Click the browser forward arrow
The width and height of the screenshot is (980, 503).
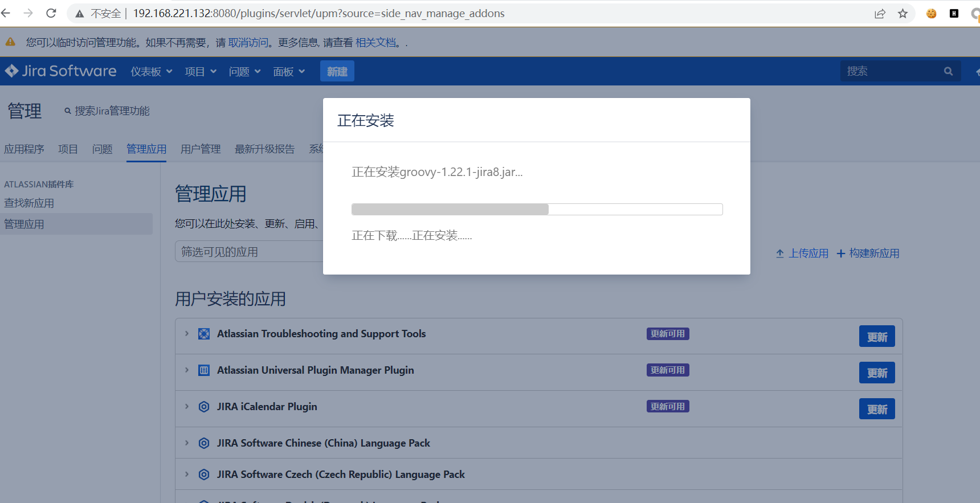[x=28, y=13]
